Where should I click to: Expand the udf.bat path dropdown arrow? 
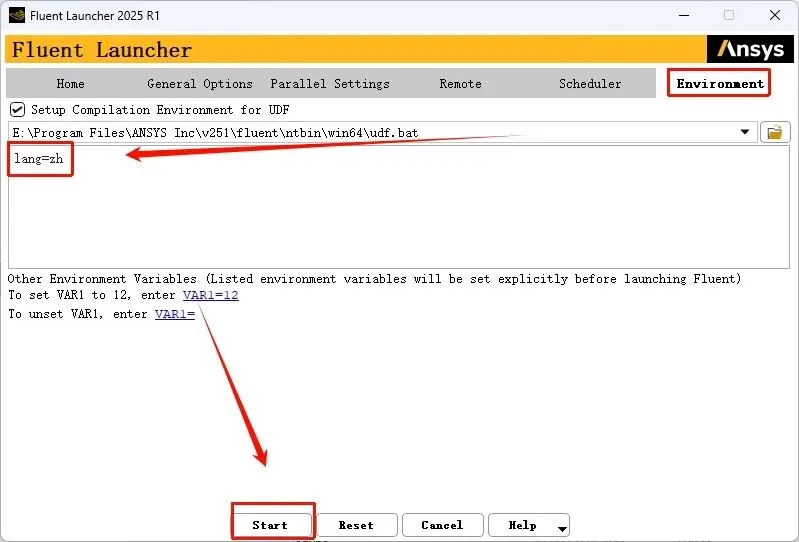click(744, 132)
